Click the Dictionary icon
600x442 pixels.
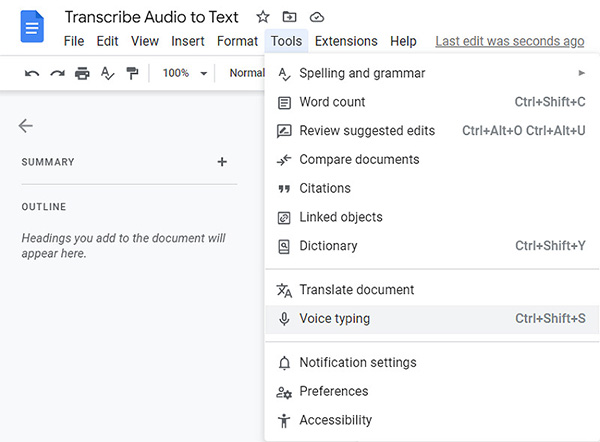[x=284, y=246]
